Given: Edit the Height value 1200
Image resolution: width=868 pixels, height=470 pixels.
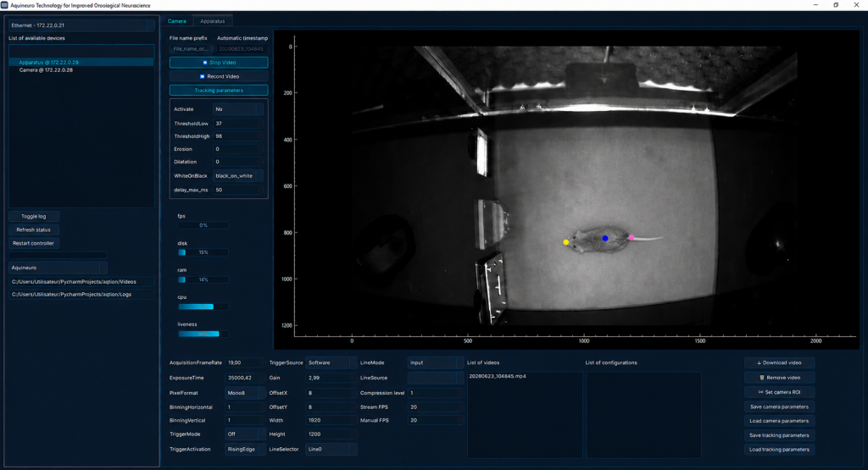Looking at the screenshot, I should 331,434.
